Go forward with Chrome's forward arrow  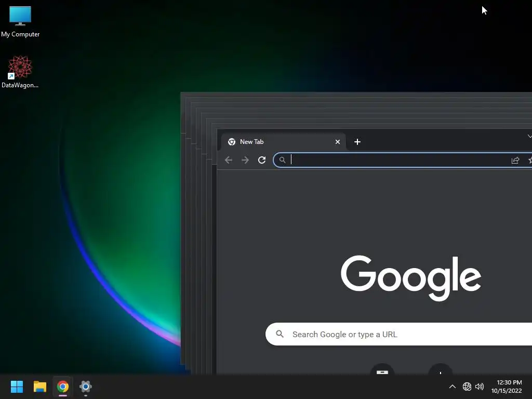click(245, 160)
